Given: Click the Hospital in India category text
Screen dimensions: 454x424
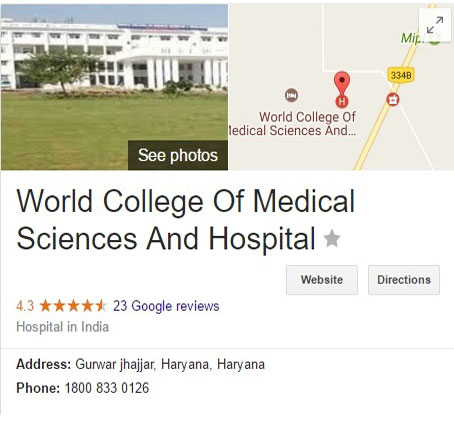Looking at the screenshot, I should coord(63,327).
